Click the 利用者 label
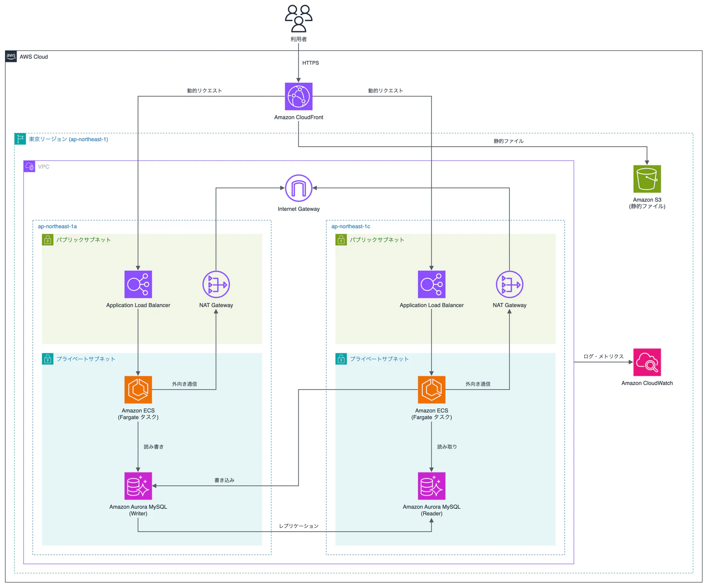The width and height of the screenshot is (708, 588). coord(299,39)
